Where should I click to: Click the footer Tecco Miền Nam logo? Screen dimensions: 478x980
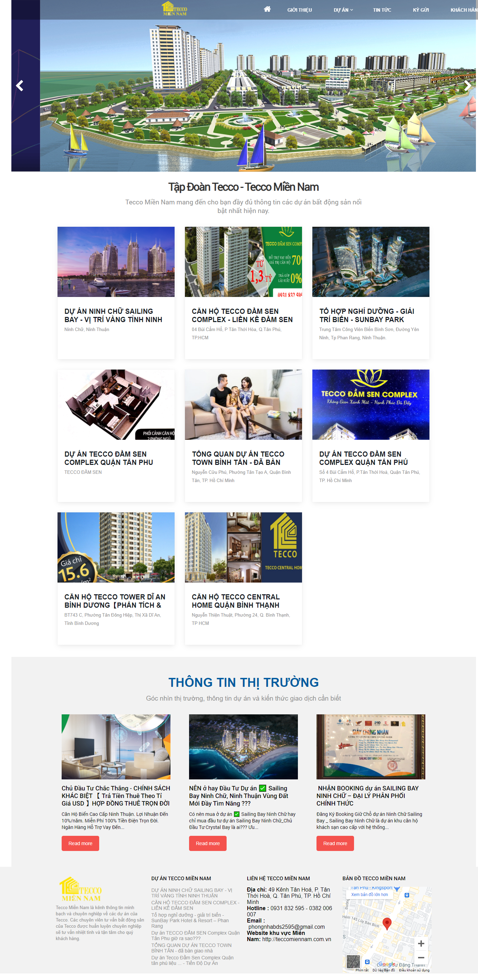point(81,889)
